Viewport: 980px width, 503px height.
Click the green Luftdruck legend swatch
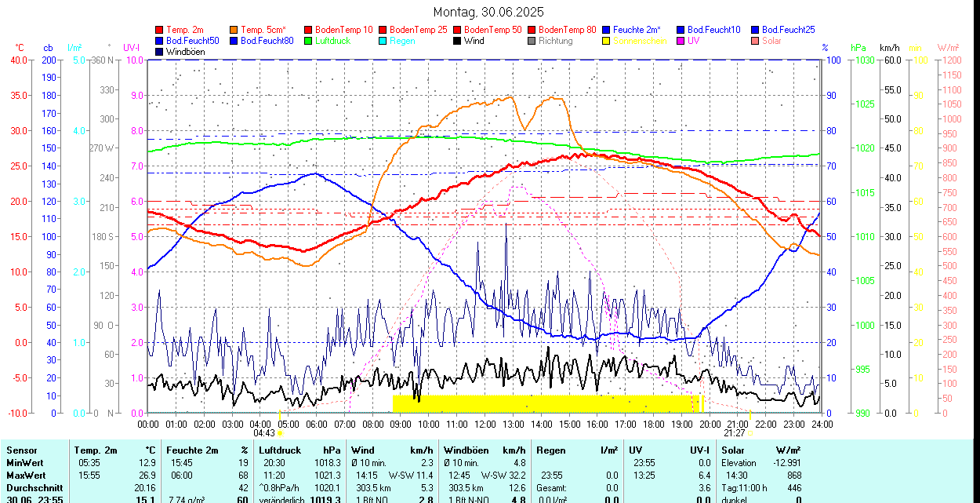tap(308, 41)
